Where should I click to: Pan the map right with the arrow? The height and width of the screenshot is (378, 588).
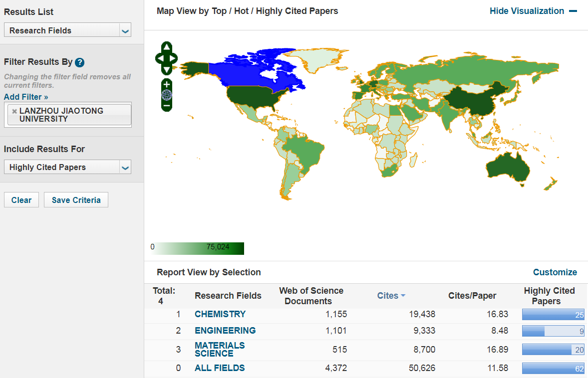pos(173,58)
